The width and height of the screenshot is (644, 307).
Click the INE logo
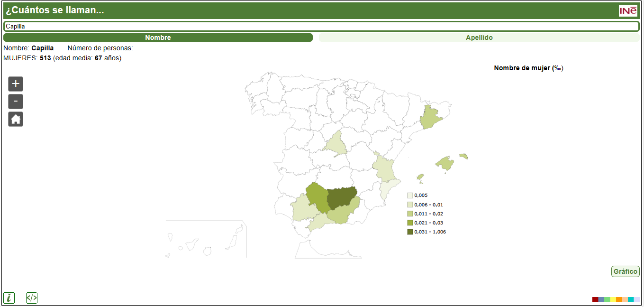628,10
